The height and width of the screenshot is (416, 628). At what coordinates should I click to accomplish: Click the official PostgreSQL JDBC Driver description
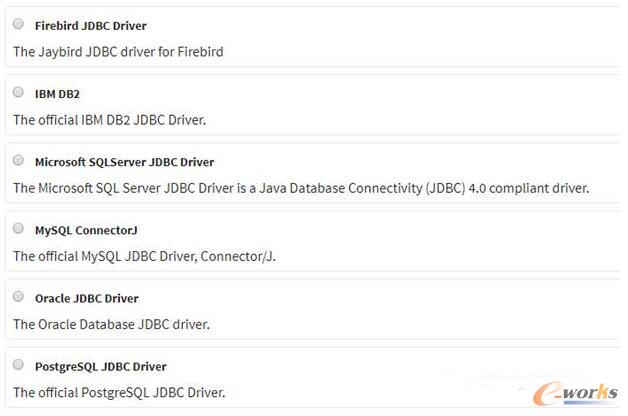pyautogui.click(x=119, y=392)
